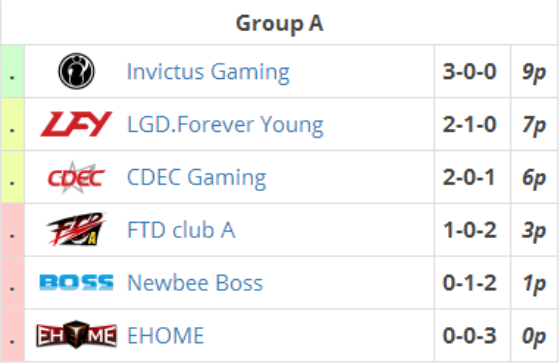Click the blue BOSS logo

pyautogui.click(x=76, y=283)
